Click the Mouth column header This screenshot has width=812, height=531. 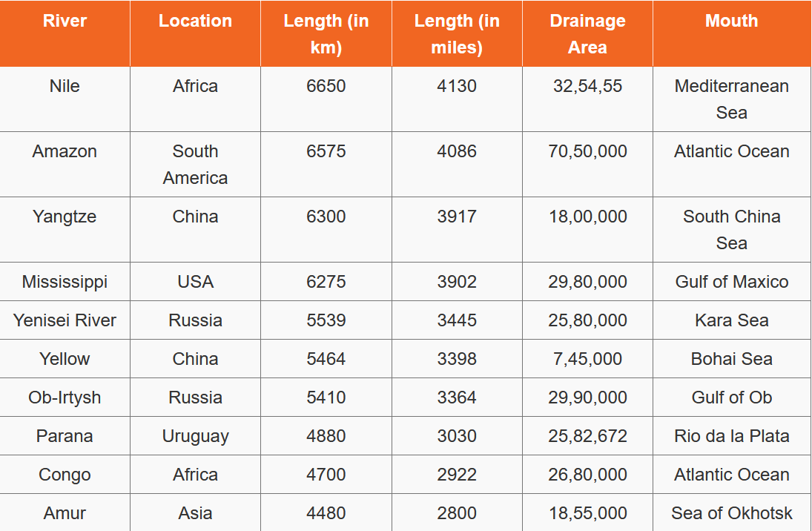coord(731,21)
